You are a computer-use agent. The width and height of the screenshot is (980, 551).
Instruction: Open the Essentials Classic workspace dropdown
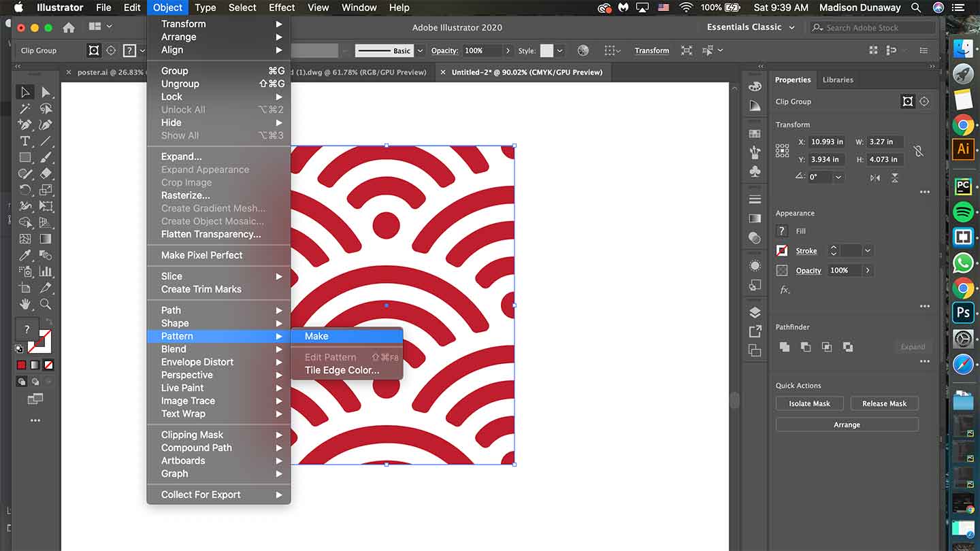pos(751,27)
